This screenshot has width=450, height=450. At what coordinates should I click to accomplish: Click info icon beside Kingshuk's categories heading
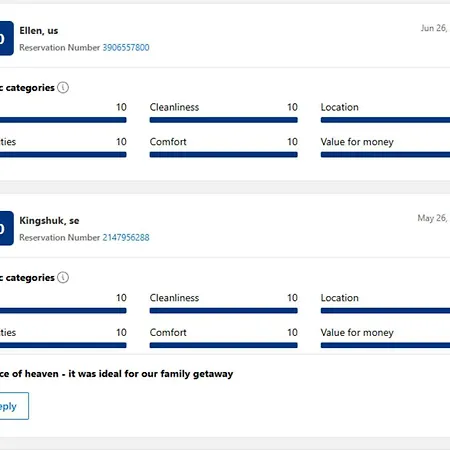pyautogui.click(x=63, y=277)
